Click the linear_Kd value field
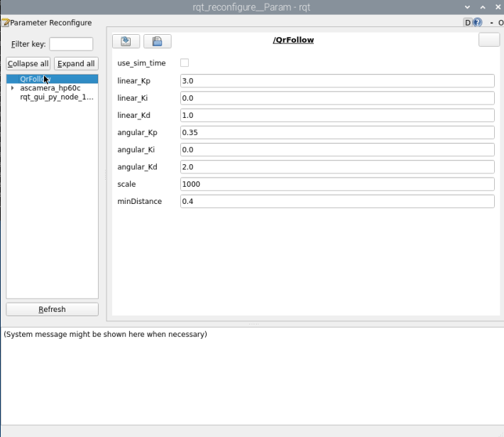This screenshot has width=504, height=437. point(337,115)
